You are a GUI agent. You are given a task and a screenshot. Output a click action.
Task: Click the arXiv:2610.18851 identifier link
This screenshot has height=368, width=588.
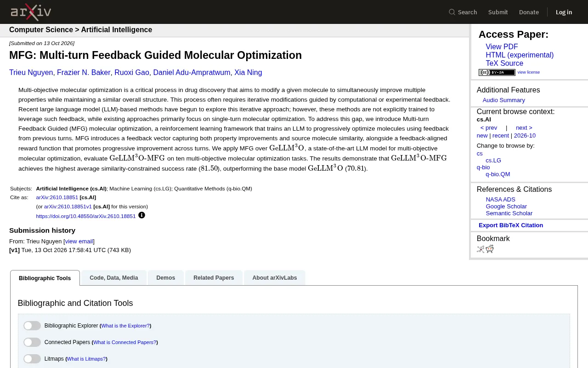point(57,197)
